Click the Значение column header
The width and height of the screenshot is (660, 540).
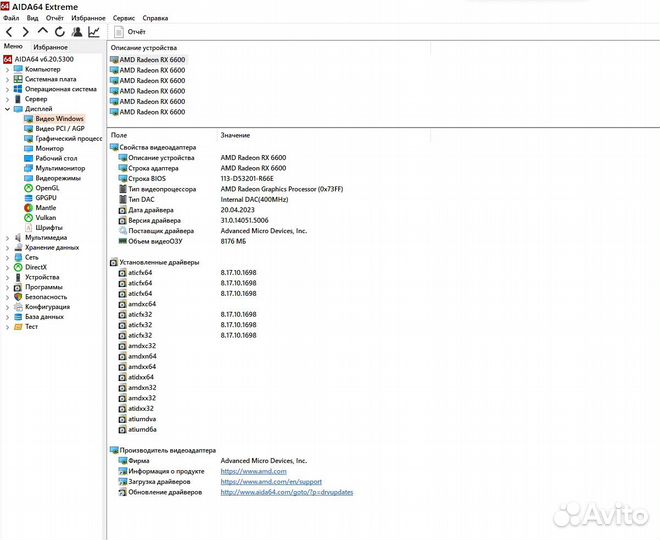coord(235,134)
